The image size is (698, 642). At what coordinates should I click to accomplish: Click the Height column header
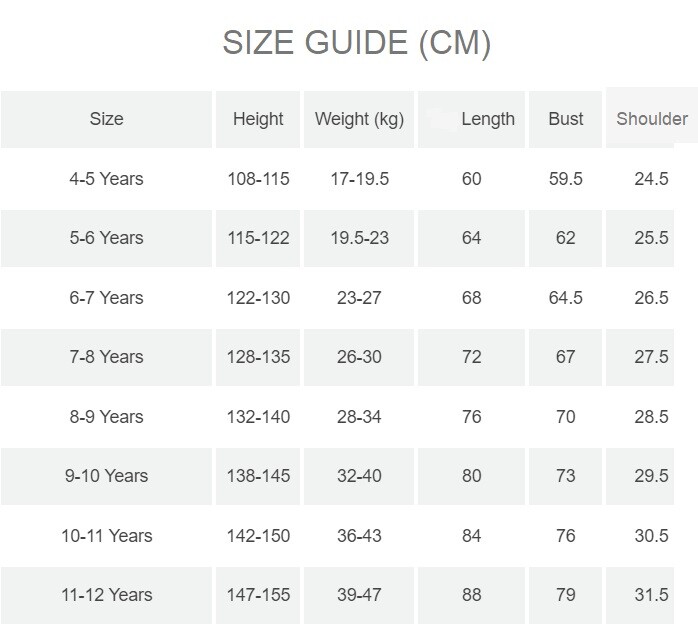pos(258,119)
